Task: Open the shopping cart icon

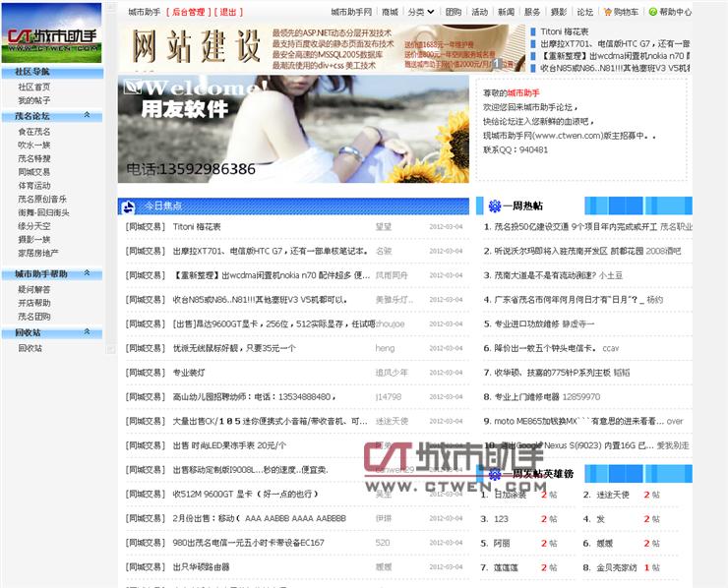Action: pyautogui.click(x=607, y=12)
